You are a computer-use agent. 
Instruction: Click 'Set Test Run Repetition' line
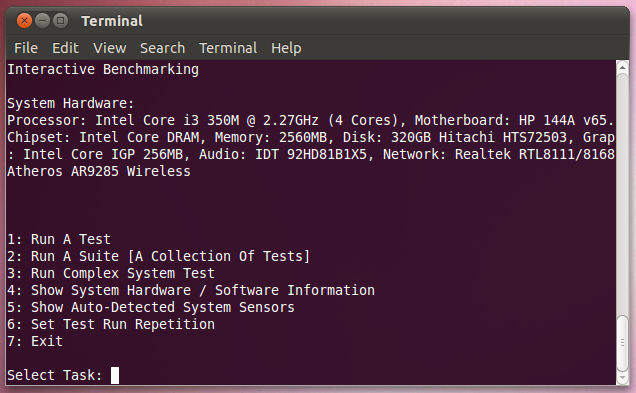point(111,324)
